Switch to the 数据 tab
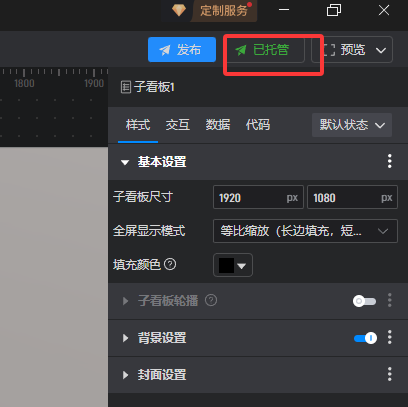 (218, 125)
